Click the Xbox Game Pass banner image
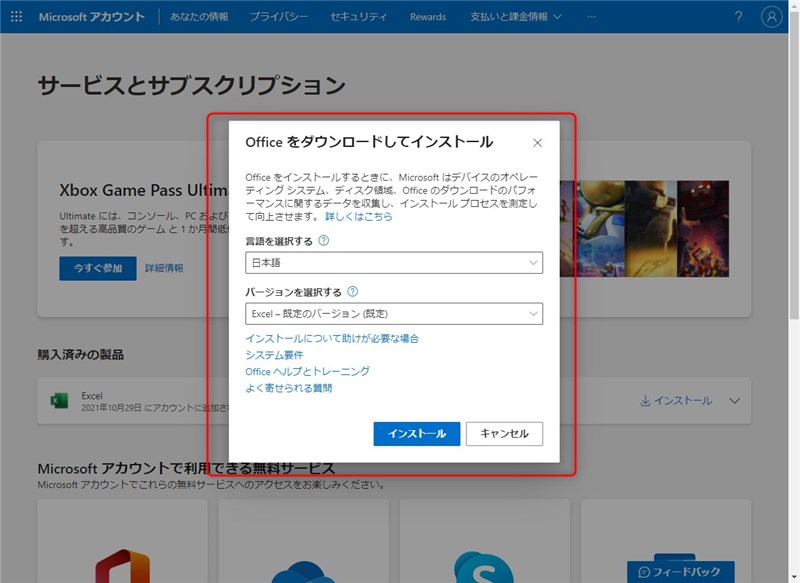This screenshot has height=583, width=800. [x=644, y=229]
